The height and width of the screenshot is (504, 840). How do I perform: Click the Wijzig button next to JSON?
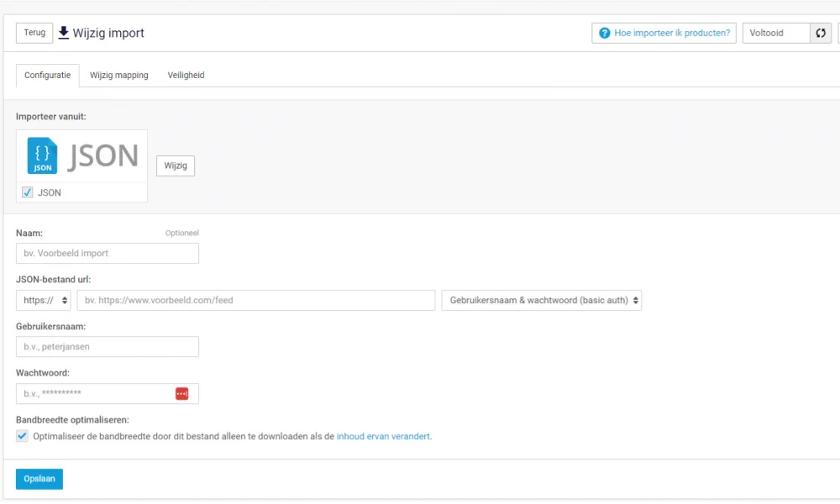[x=176, y=166]
